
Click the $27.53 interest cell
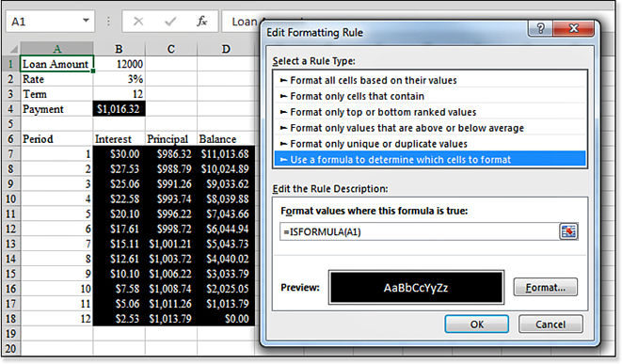point(119,169)
